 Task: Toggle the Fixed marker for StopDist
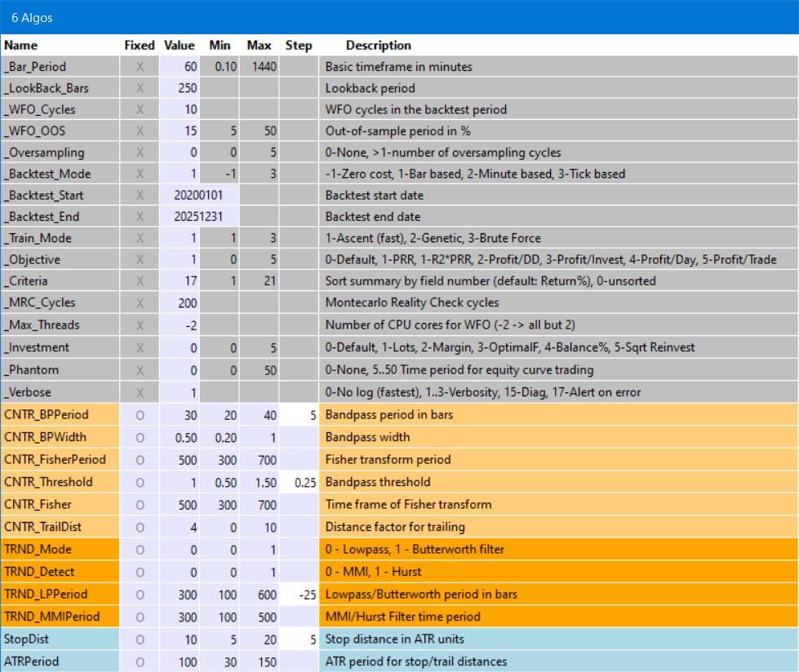tap(140, 639)
